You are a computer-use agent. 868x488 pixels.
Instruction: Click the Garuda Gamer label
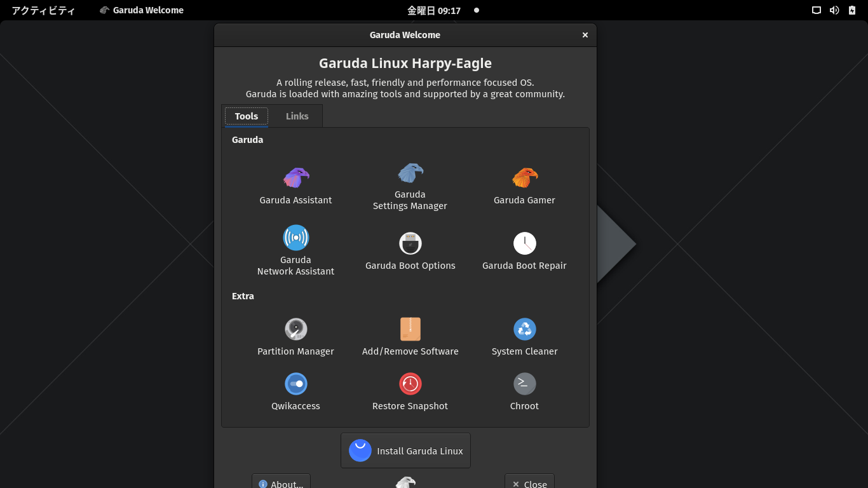coord(525,200)
